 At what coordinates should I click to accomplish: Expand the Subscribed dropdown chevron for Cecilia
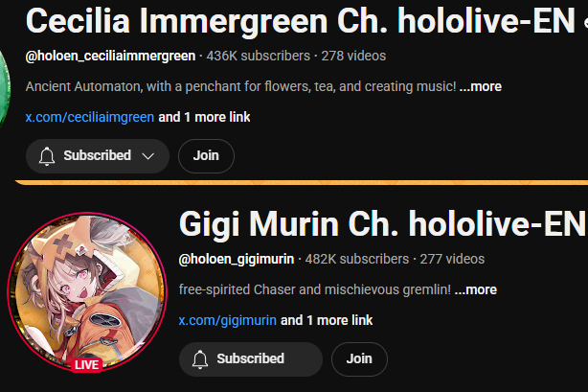point(148,156)
